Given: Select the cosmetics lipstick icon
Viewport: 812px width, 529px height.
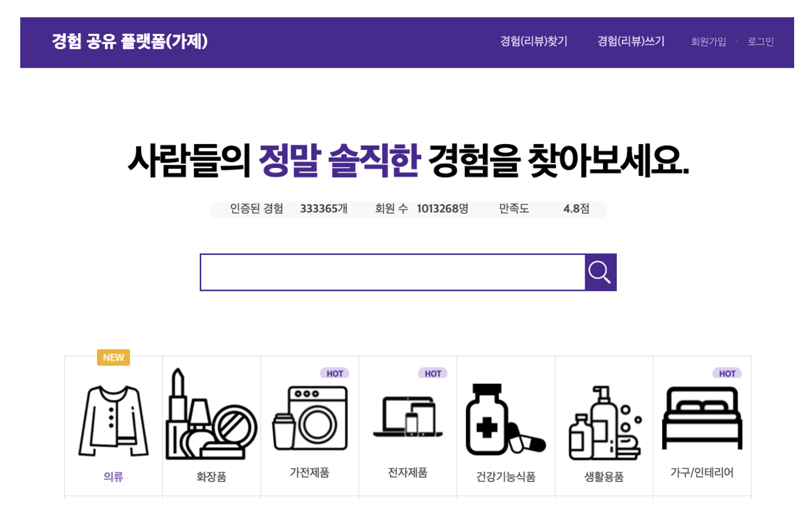Looking at the screenshot, I should (x=211, y=414).
